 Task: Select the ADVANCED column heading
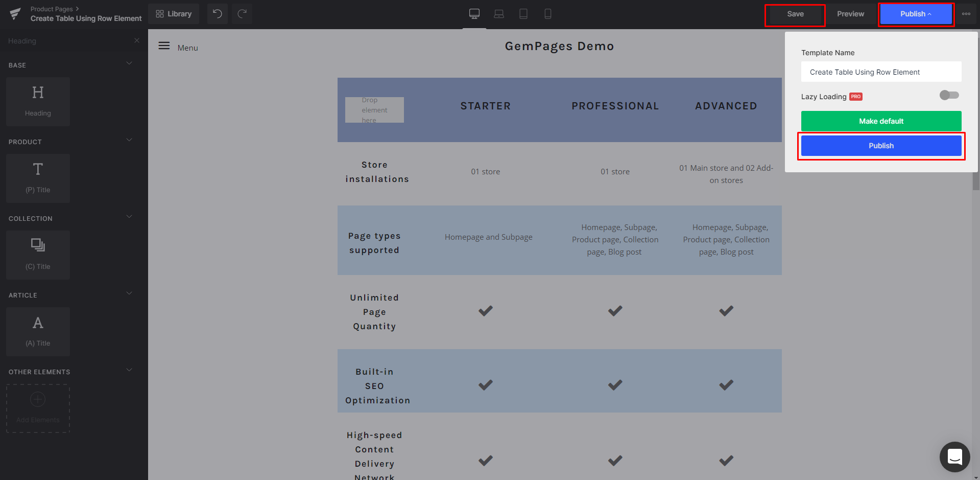coord(726,106)
